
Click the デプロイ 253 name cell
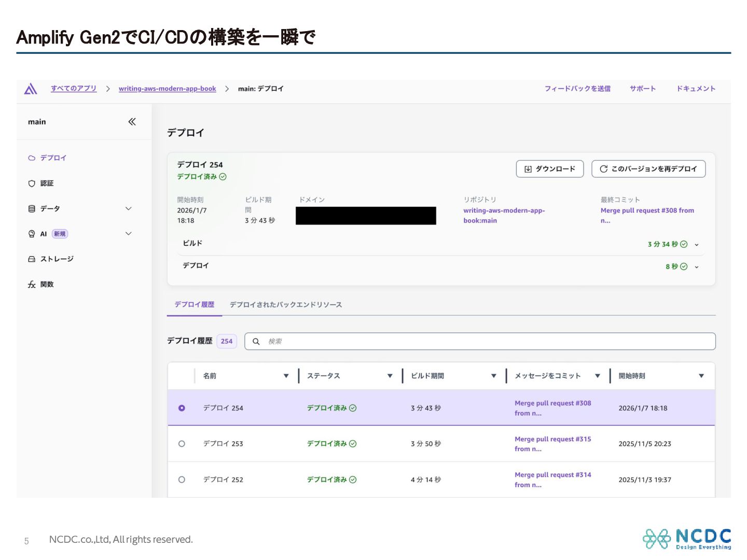pos(223,444)
